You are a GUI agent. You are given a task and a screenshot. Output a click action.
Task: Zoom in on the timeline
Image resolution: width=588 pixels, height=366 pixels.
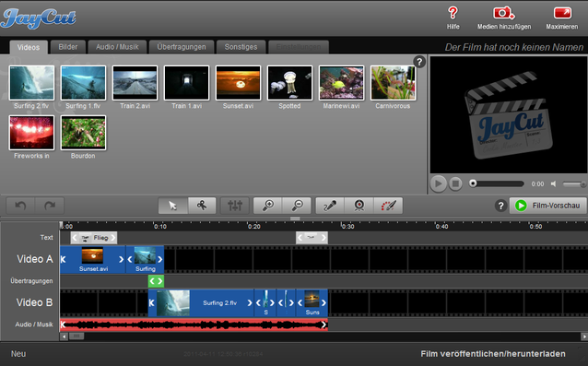pos(268,206)
